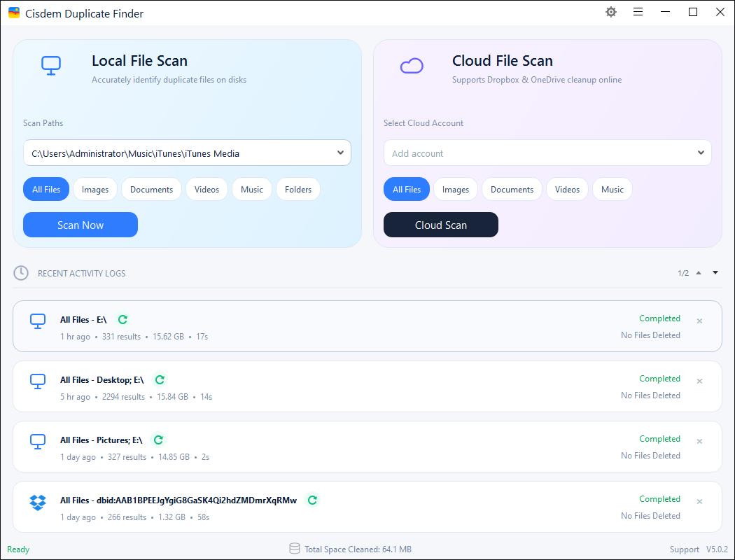Open the All Files - Pictures; E:\ log
The image size is (735, 560).
point(367,447)
